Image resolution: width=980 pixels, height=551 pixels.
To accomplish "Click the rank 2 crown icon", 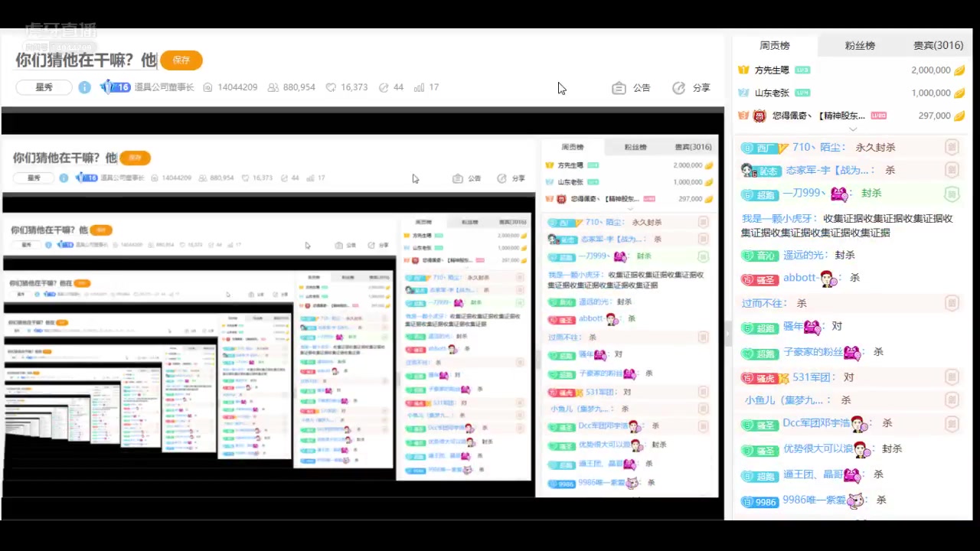I will [x=743, y=93].
